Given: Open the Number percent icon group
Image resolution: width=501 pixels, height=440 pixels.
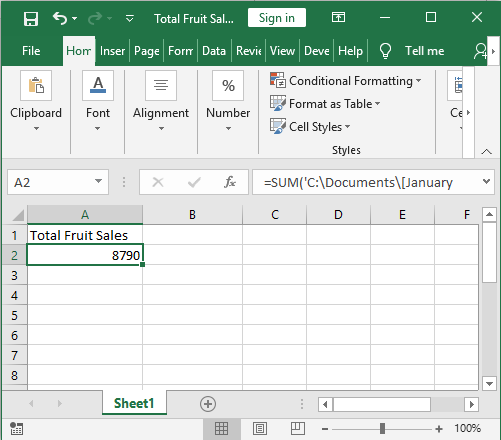Looking at the screenshot, I should [228, 86].
